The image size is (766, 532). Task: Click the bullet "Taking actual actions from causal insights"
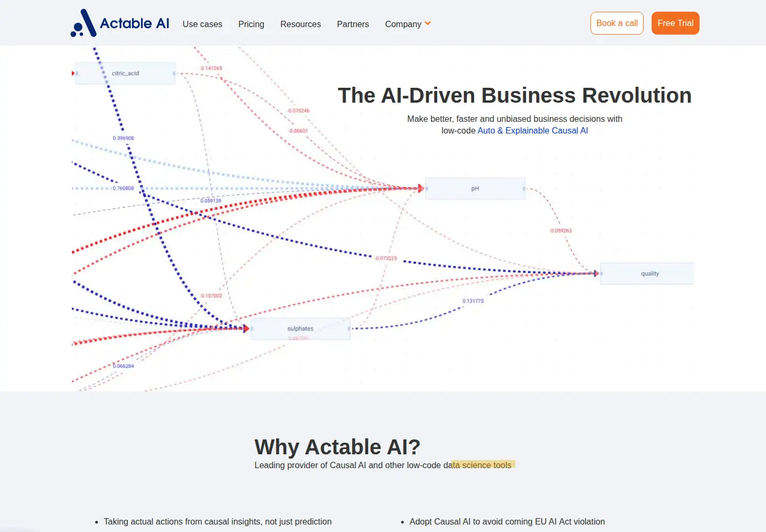point(218,521)
